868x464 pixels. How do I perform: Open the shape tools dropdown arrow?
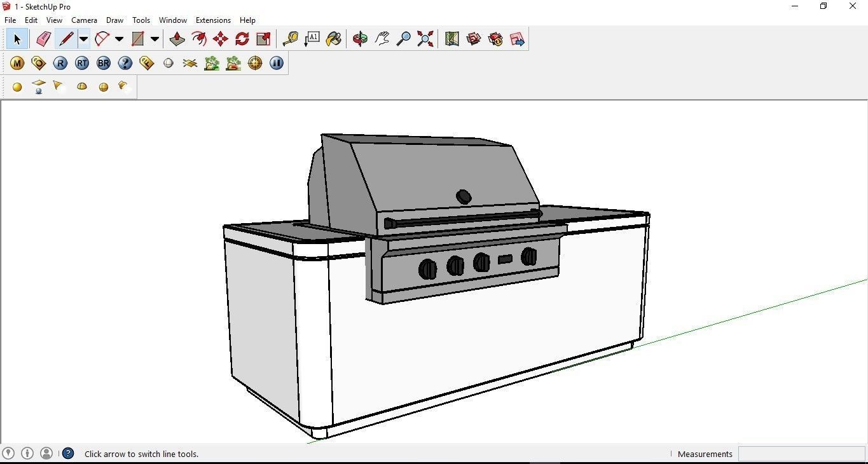[x=155, y=39]
